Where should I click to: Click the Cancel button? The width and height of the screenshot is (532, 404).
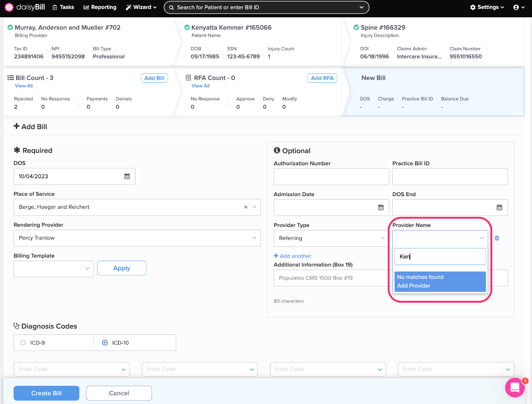pos(119,393)
